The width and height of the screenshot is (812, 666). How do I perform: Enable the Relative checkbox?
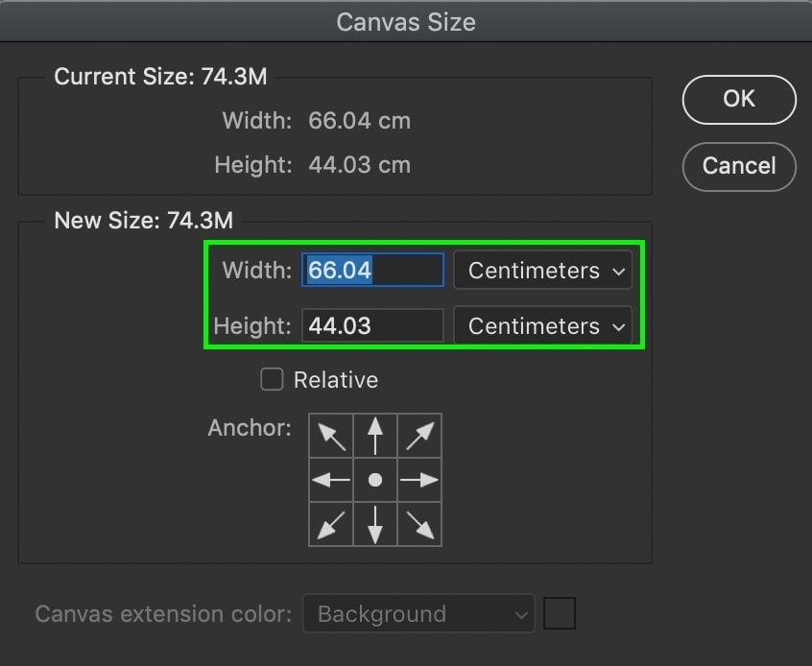pos(272,379)
